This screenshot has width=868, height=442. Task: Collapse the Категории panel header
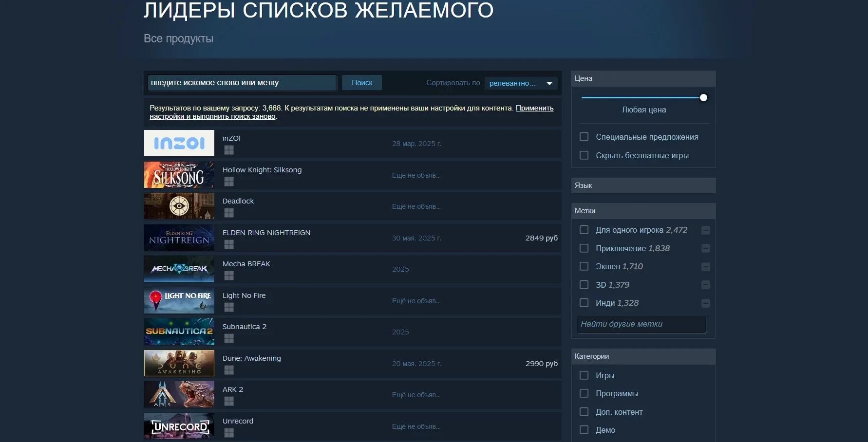[x=643, y=356]
